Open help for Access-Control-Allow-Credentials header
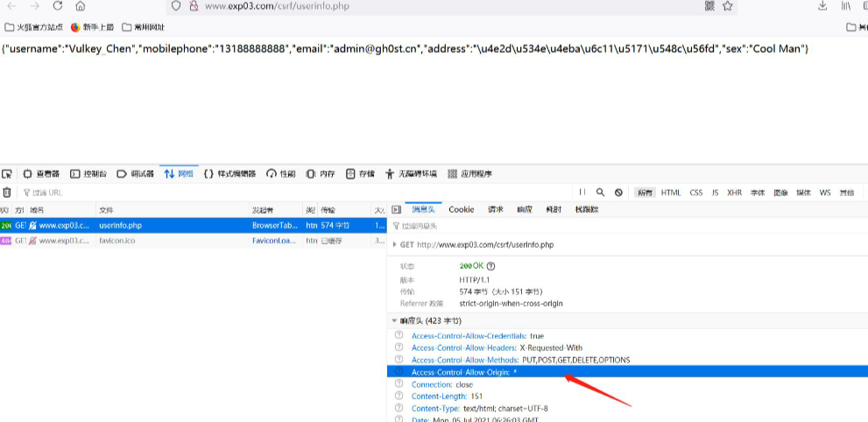 [399, 336]
